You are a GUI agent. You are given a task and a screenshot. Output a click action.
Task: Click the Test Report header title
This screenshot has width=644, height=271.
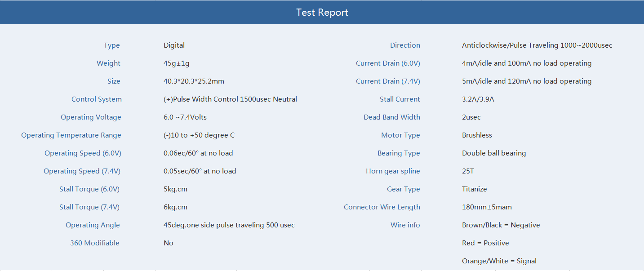pos(322,12)
